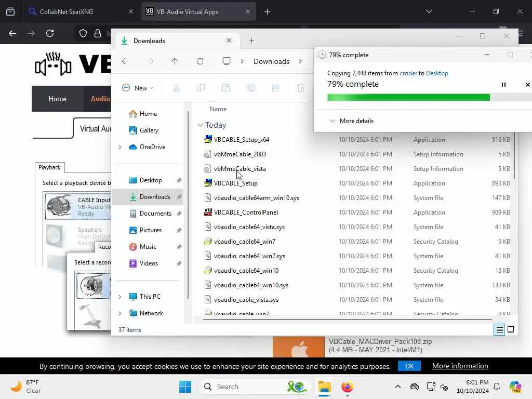Image resolution: width=532 pixels, height=399 pixels.
Task: Accept cookies with the OK button
Action: coord(409,366)
